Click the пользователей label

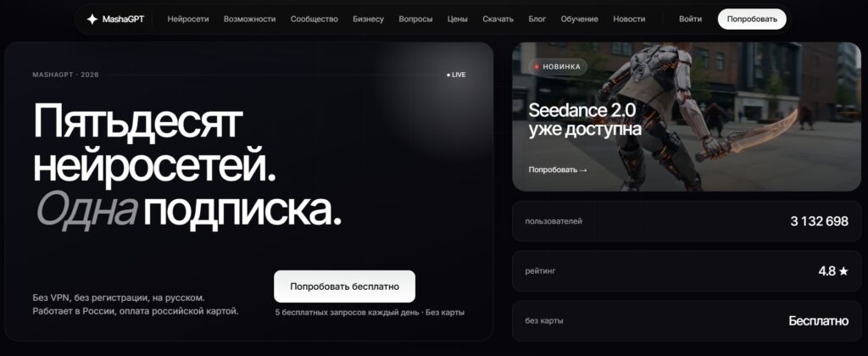[554, 221]
